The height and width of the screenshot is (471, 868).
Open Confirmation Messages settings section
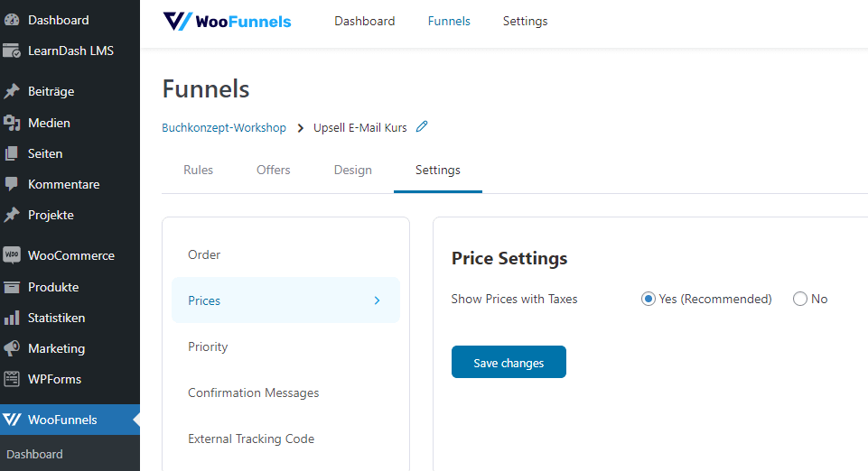253,392
